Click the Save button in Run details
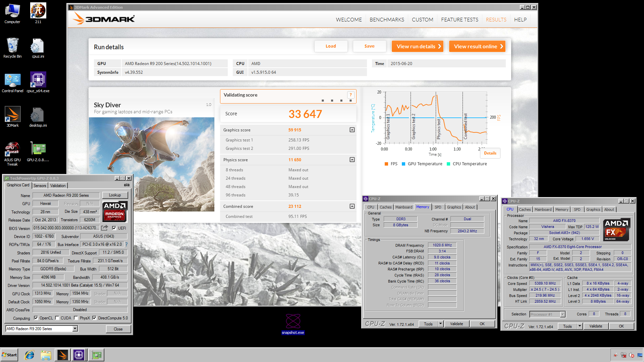Image resolution: width=644 pixels, height=362 pixels. (x=369, y=46)
